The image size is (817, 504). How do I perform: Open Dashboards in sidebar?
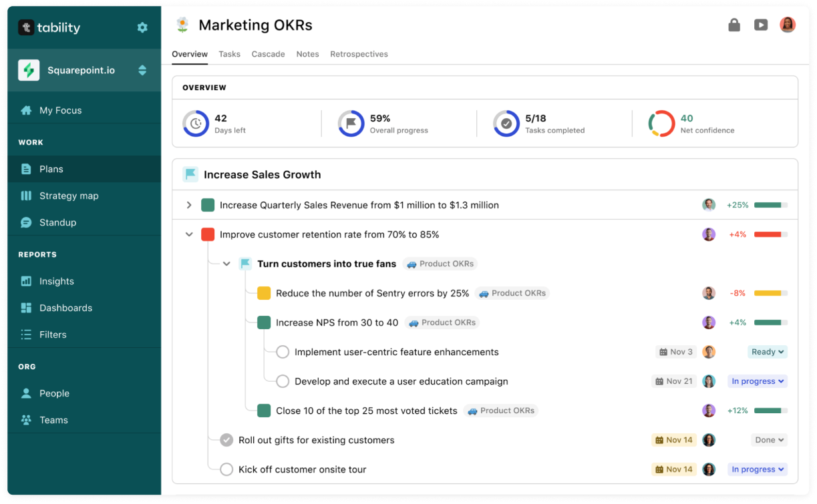(84, 308)
